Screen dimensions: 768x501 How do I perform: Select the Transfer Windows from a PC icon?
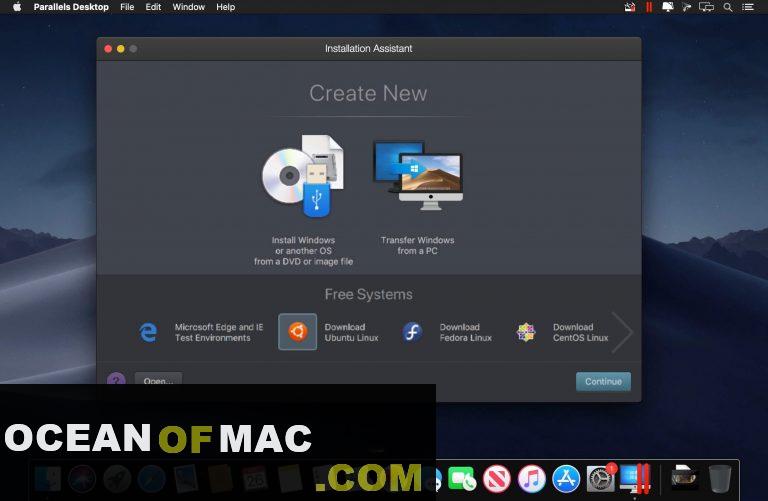(x=417, y=175)
